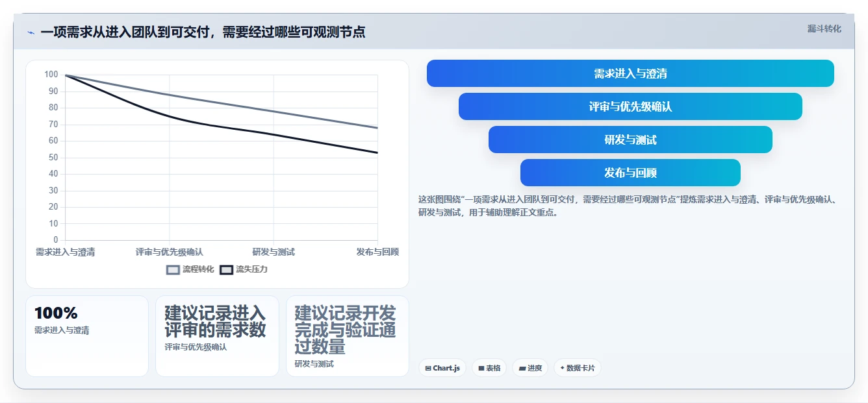Click the 建议记录开发完成与验证通过数量 card heading
Image resolution: width=868 pixels, height=403 pixels.
pos(345,330)
